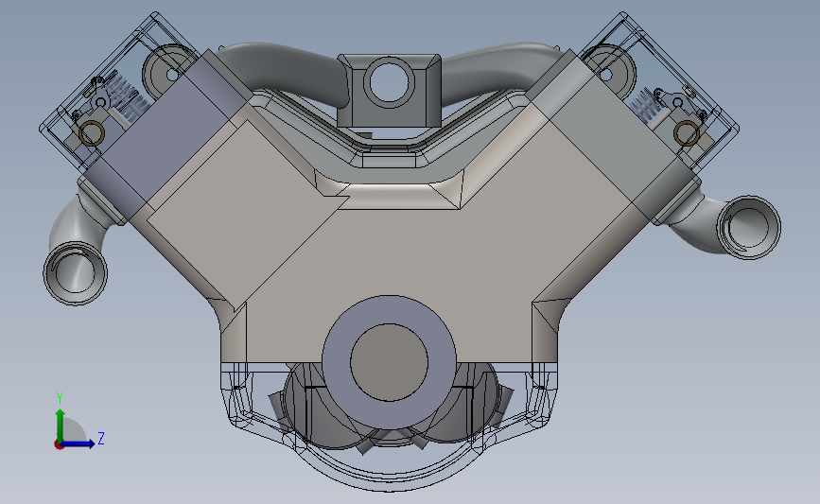Select the left curved intake runner tube
Image resolution: width=820 pixels, height=504 pixels.
283,71
